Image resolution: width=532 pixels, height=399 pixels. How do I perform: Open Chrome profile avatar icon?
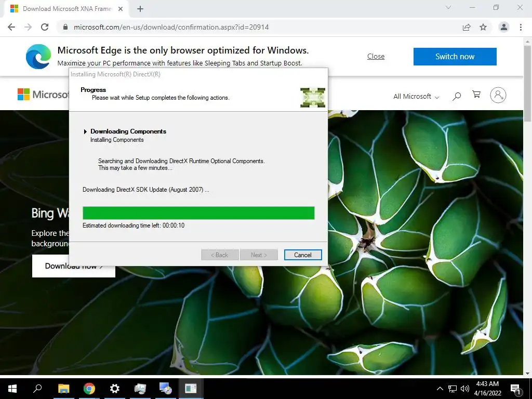click(x=504, y=27)
